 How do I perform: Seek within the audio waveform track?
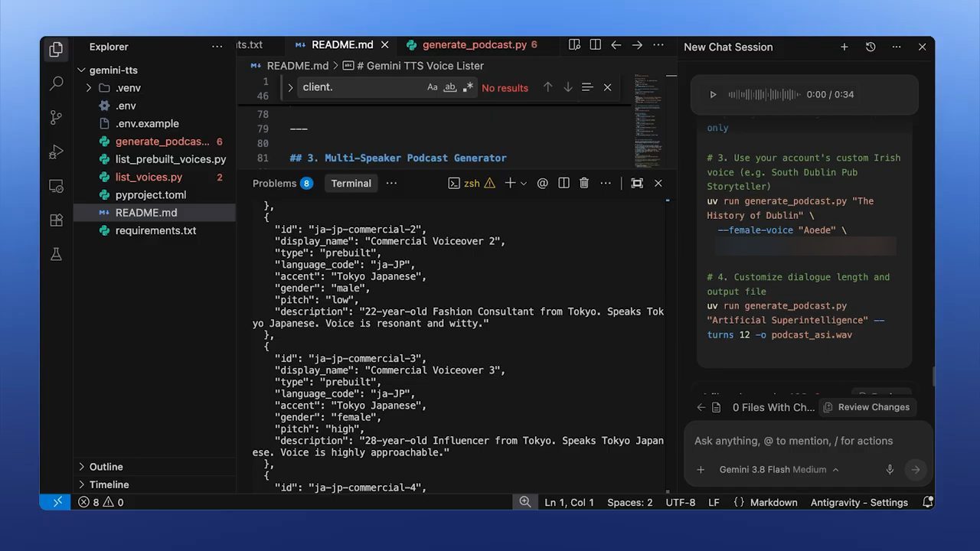763,95
